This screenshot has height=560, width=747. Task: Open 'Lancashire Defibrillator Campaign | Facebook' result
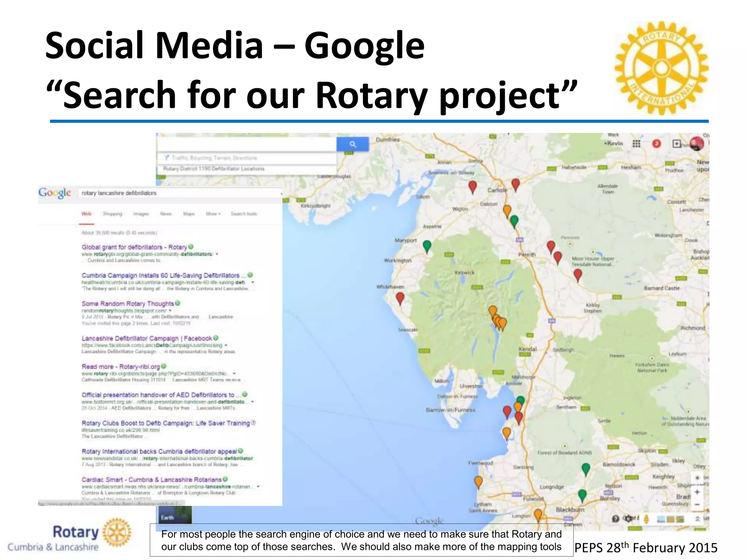tap(147, 338)
